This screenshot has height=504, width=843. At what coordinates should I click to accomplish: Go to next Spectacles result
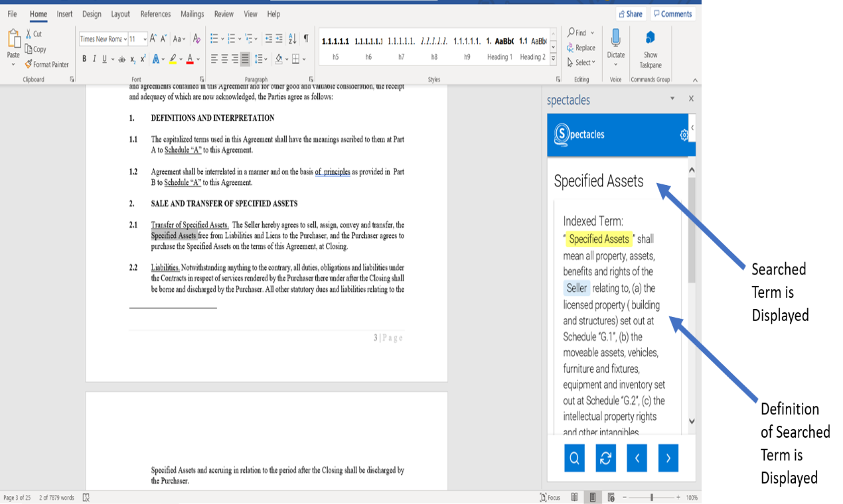668,458
